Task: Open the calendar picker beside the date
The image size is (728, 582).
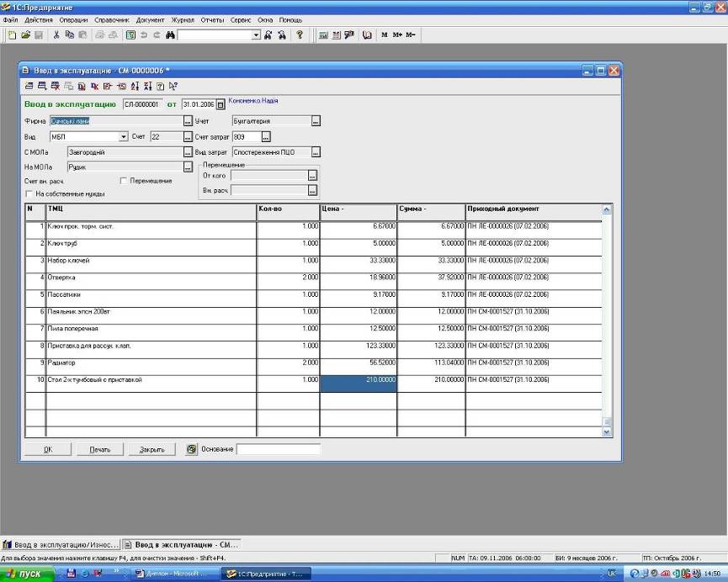Action: [221, 104]
